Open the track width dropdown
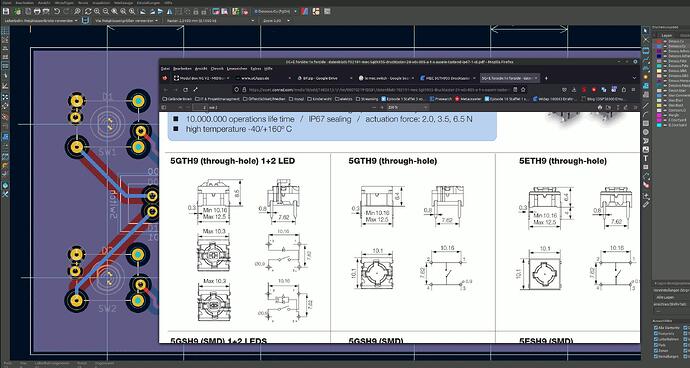Image resolution: width=690 pixels, height=368 pixels. 40,21
